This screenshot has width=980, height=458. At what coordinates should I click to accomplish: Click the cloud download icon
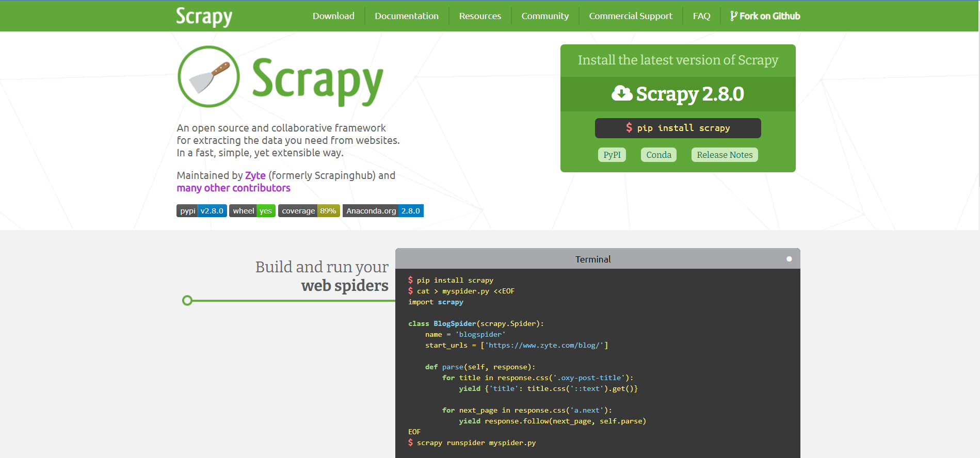tap(622, 93)
